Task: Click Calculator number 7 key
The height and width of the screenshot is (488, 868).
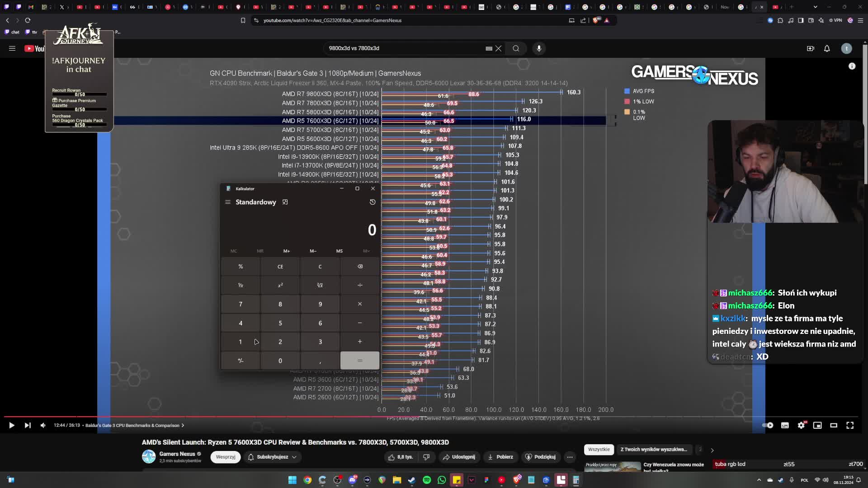Action: pos(241,304)
